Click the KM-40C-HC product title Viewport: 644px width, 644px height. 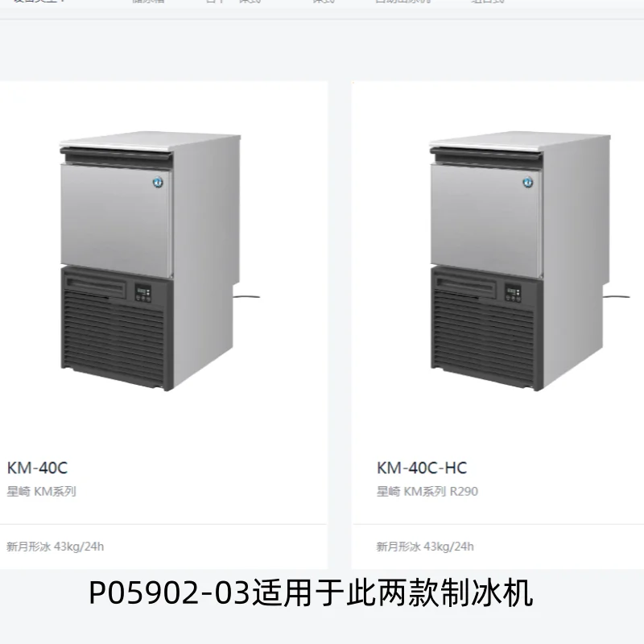422,468
